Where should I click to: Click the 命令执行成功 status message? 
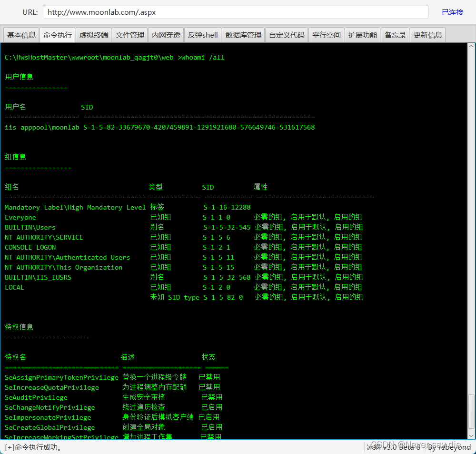pyautogui.click(x=33, y=447)
